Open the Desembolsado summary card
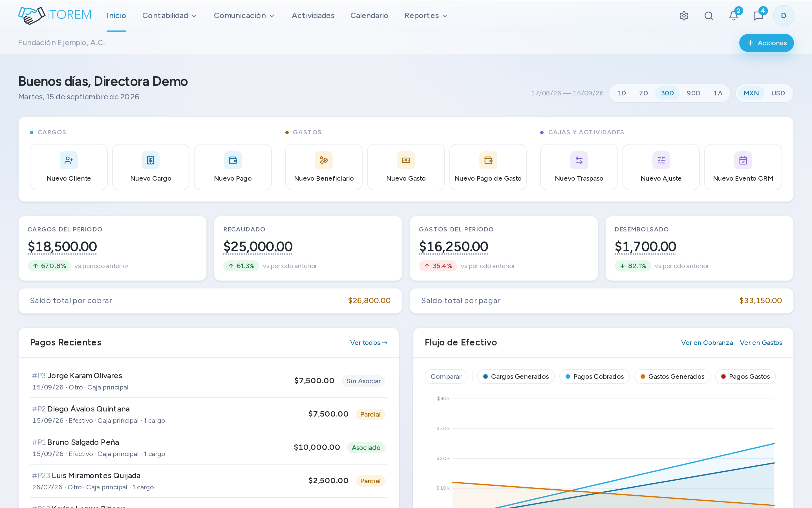The height and width of the screenshot is (508, 812). (x=699, y=248)
